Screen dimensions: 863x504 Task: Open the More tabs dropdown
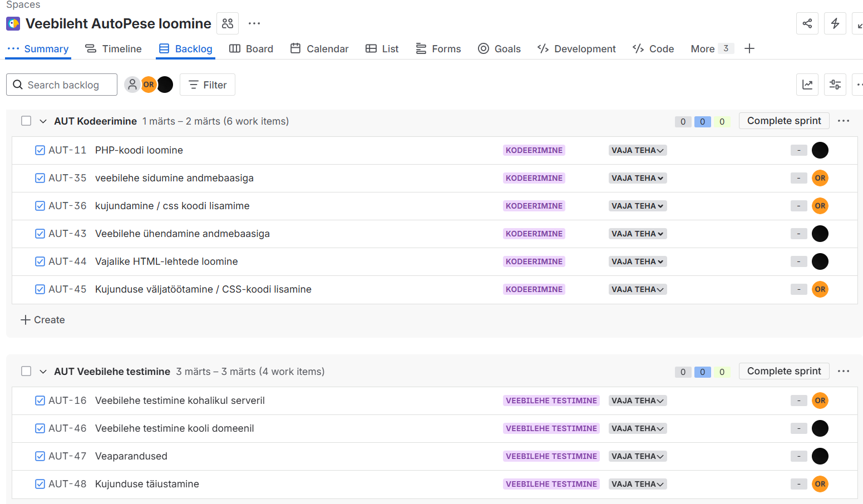click(x=711, y=49)
